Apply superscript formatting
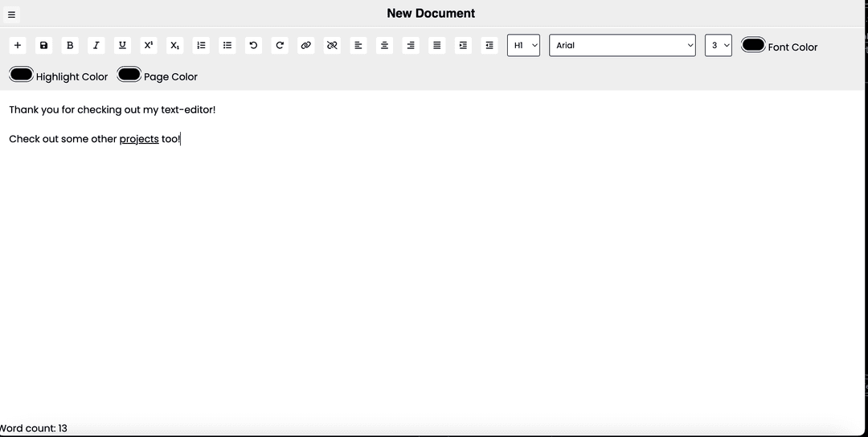This screenshot has height=437, width=868. tap(149, 45)
